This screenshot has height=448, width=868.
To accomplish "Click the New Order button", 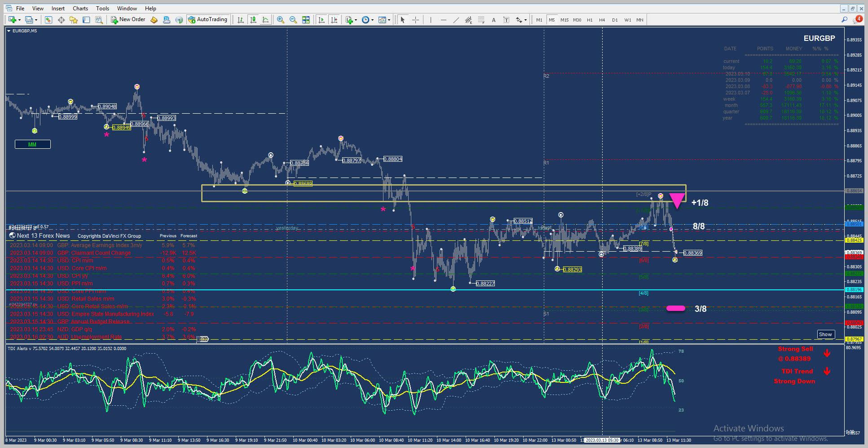I will tap(128, 19).
